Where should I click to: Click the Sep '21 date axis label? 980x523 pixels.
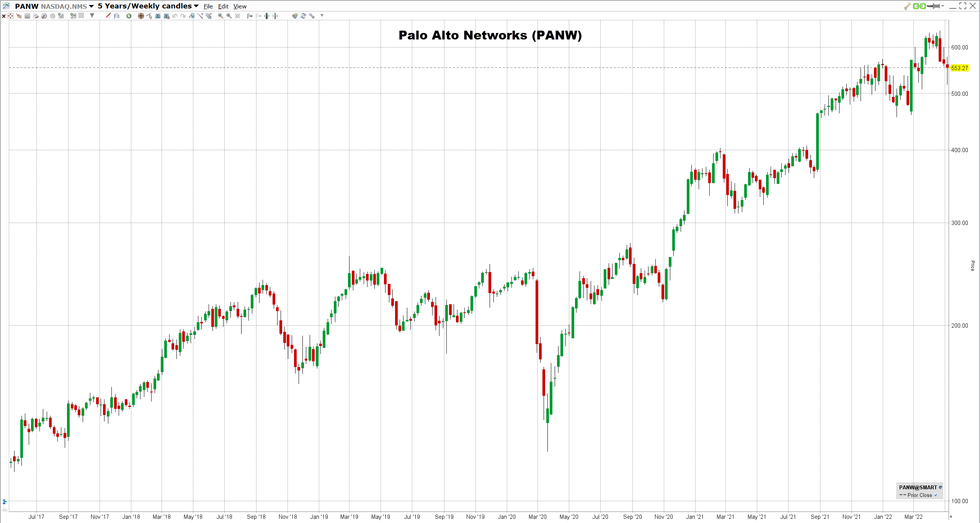pos(820,517)
